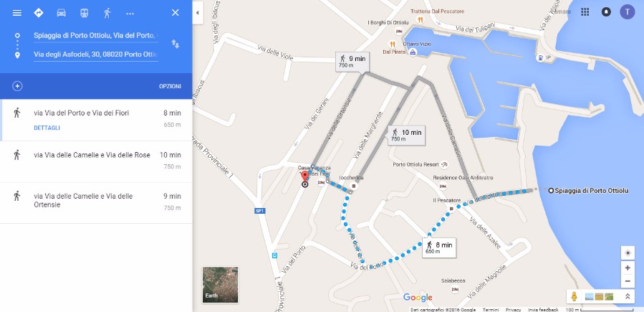Select the Via delle Camelie e Rose route
The width and height of the screenshot is (644, 312).
coord(96,161)
